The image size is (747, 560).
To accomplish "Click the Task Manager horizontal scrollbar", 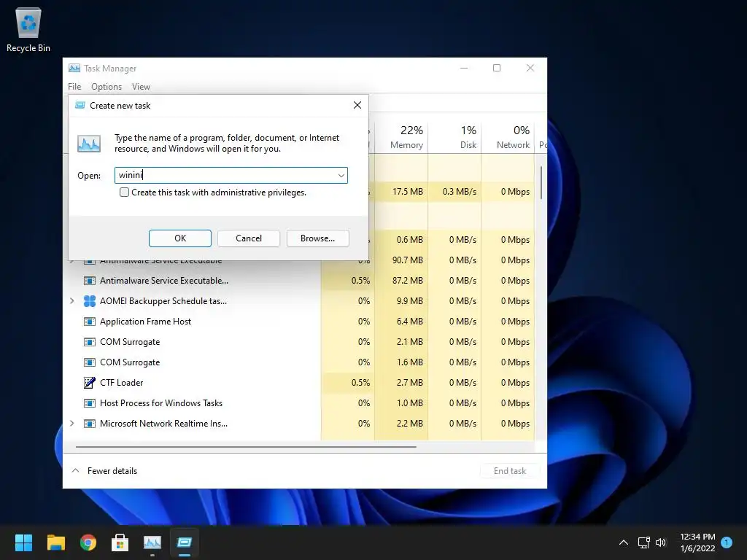I will click(x=246, y=447).
